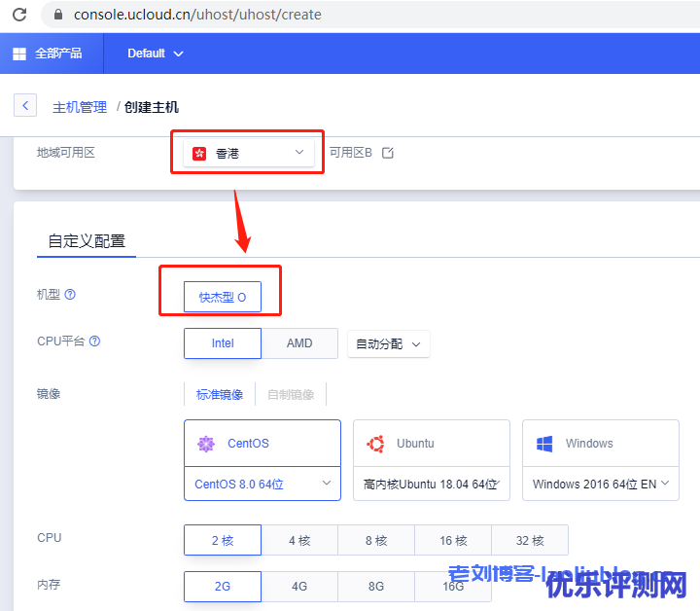Click the help icon beside CPU平台
Image resolution: width=700 pixels, height=611 pixels.
(x=94, y=341)
